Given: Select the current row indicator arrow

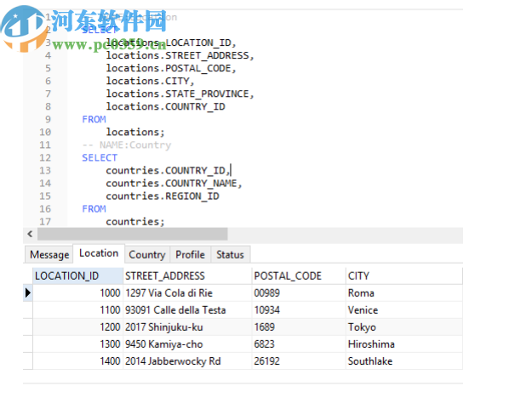Looking at the screenshot, I should pyautogui.click(x=28, y=292).
